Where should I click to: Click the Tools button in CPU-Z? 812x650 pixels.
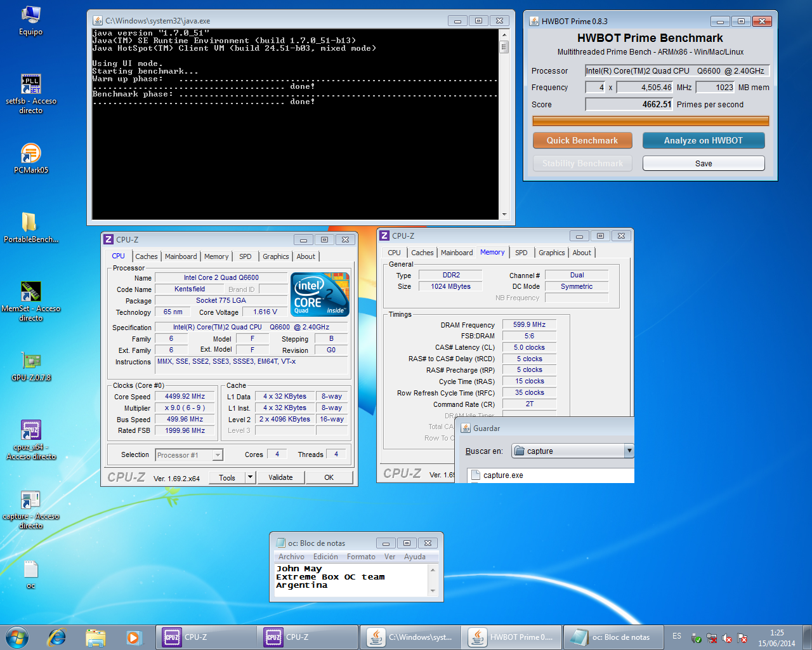(x=226, y=477)
